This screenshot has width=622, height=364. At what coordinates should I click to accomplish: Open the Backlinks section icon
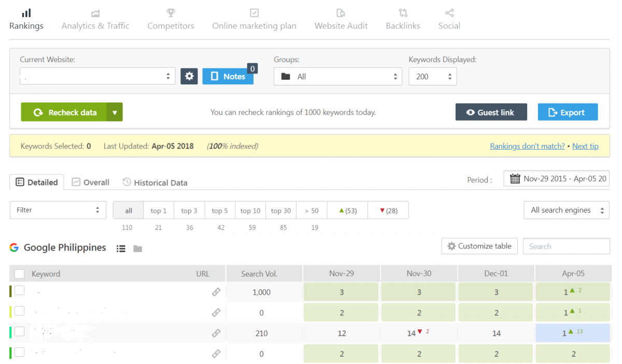(403, 13)
